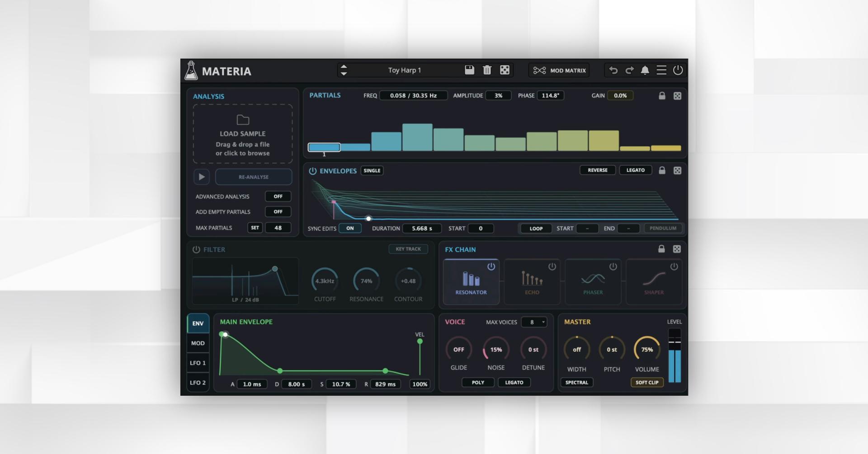Select the first partial bar
The image size is (868, 454).
point(324,147)
